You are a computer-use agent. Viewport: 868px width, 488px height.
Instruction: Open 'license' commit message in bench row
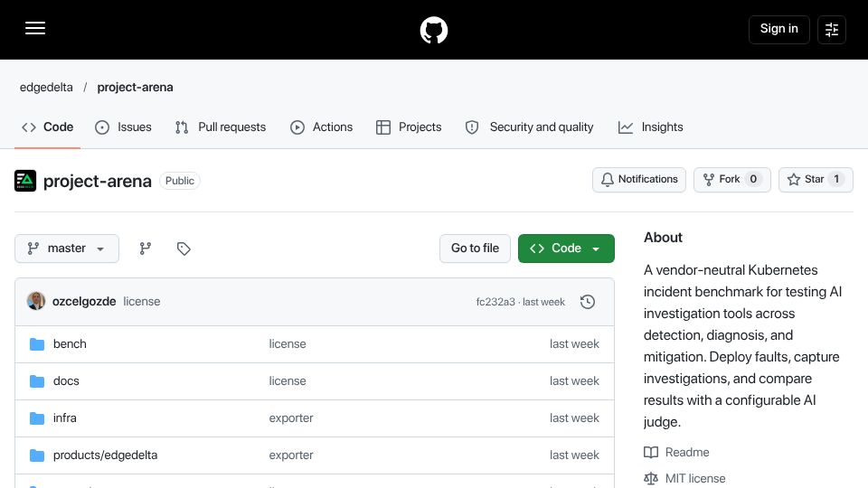pyautogui.click(x=288, y=344)
